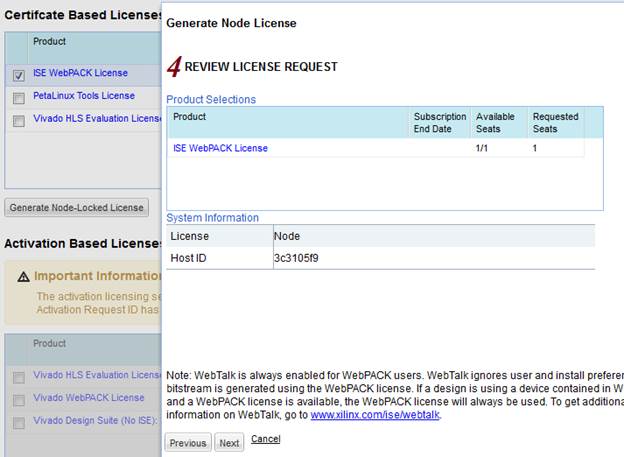Tick the certificate-based Vivado HLS Evaluation checkbox

click(x=19, y=121)
